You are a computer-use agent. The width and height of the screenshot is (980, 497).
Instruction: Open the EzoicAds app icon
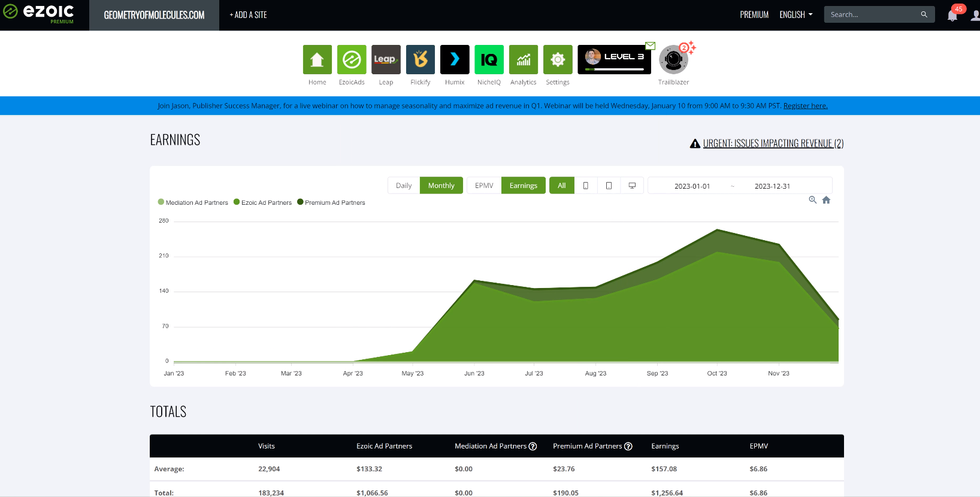point(352,59)
